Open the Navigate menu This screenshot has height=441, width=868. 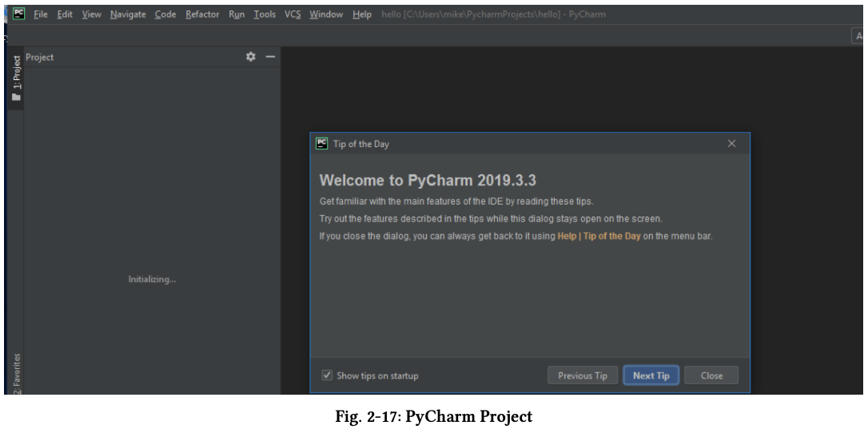[128, 14]
